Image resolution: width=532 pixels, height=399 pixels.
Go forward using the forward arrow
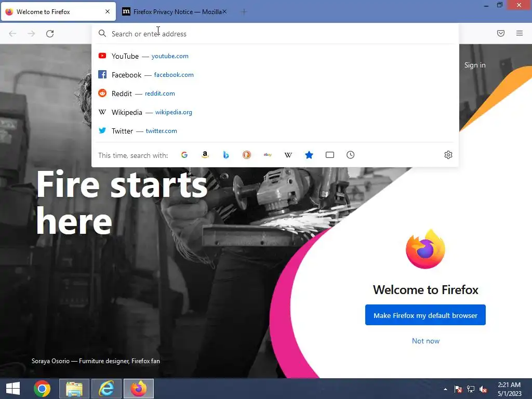click(31, 34)
